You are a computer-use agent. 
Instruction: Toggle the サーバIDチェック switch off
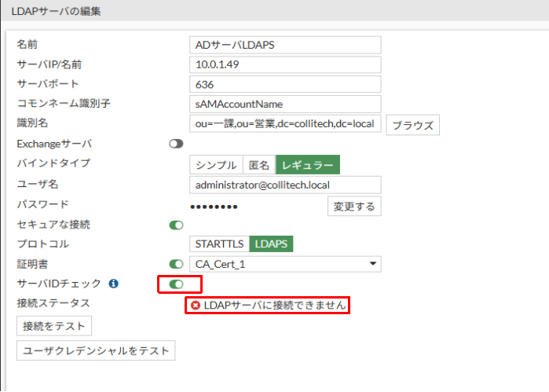[176, 284]
